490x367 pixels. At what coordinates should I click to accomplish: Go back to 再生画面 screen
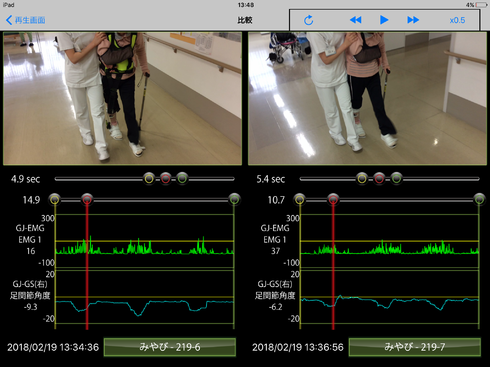[26, 20]
